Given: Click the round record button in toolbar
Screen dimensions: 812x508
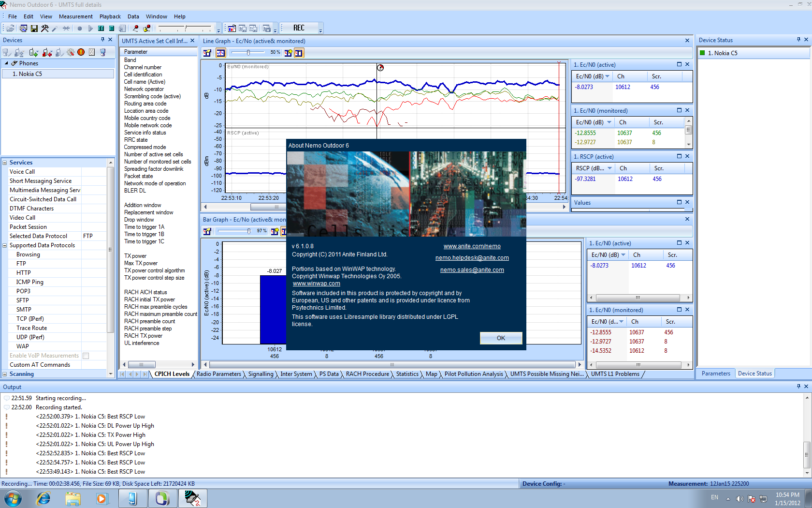Looking at the screenshot, I should pos(80,29).
